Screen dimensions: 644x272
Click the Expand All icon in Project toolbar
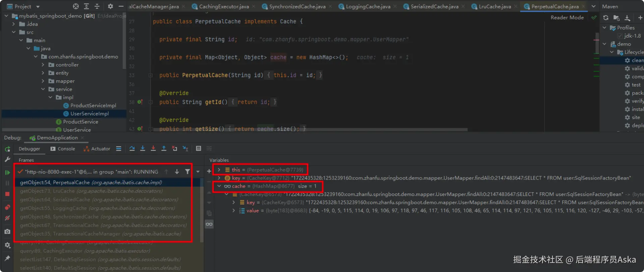click(x=86, y=6)
